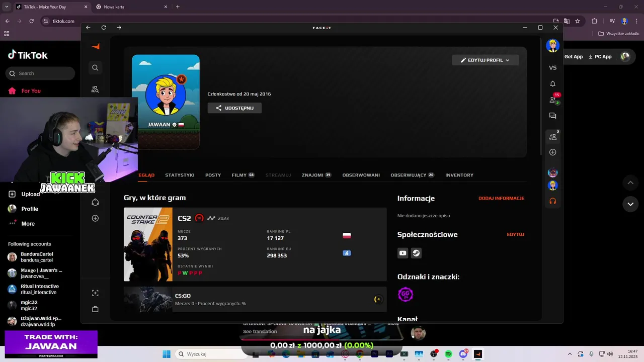Open friends list with 15 badge
644x362 pixels.
click(553, 99)
